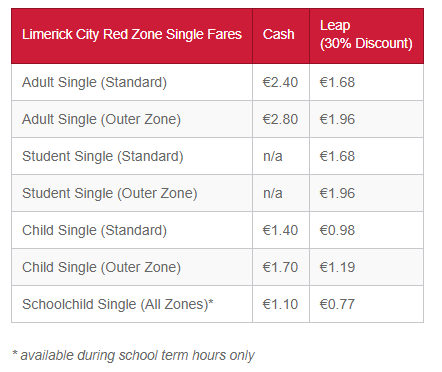This screenshot has width=442, height=372.
Task: Click the €1.70 cash fare cell
Action: 280,267
